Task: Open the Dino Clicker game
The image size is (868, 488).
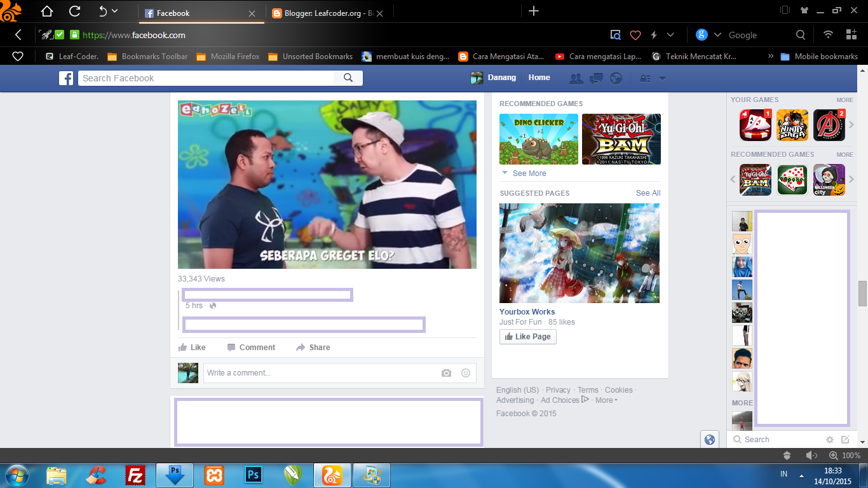Action: point(539,139)
